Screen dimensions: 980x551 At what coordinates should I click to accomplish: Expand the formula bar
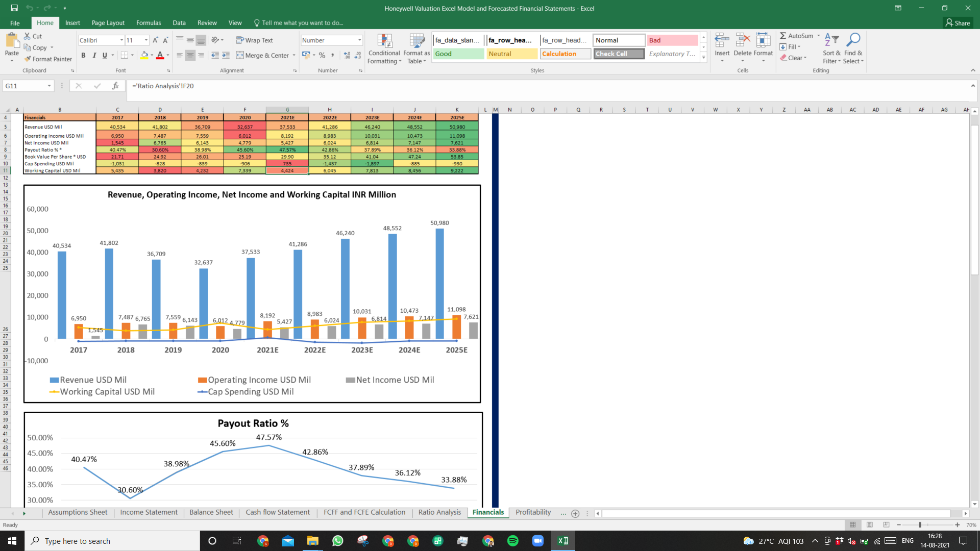click(973, 86)
